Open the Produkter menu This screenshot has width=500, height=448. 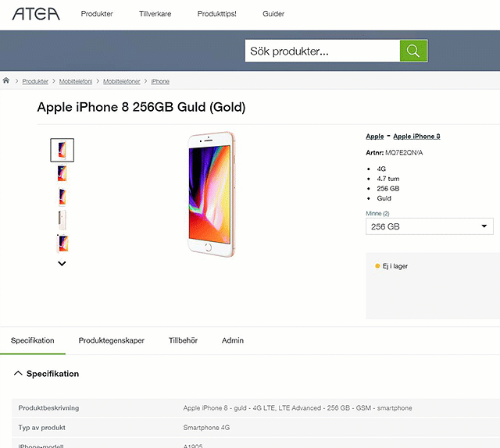97,14
